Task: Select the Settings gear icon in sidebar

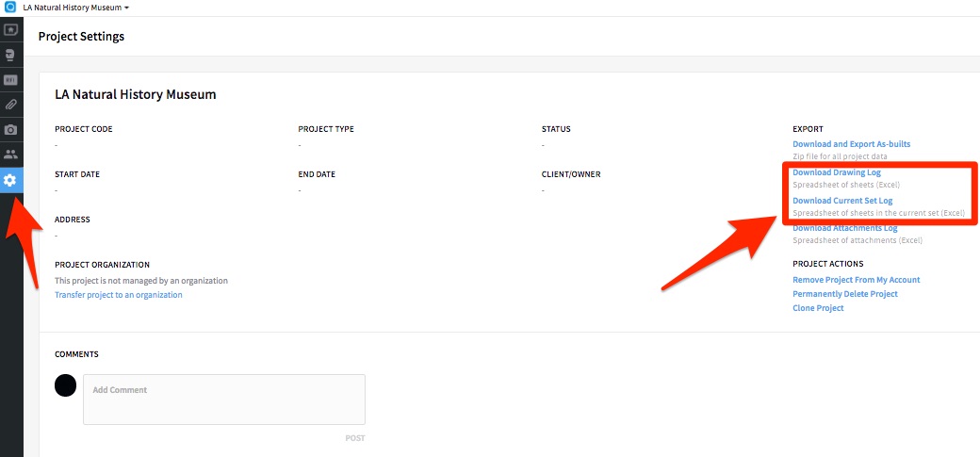Action: pos(10,179)
